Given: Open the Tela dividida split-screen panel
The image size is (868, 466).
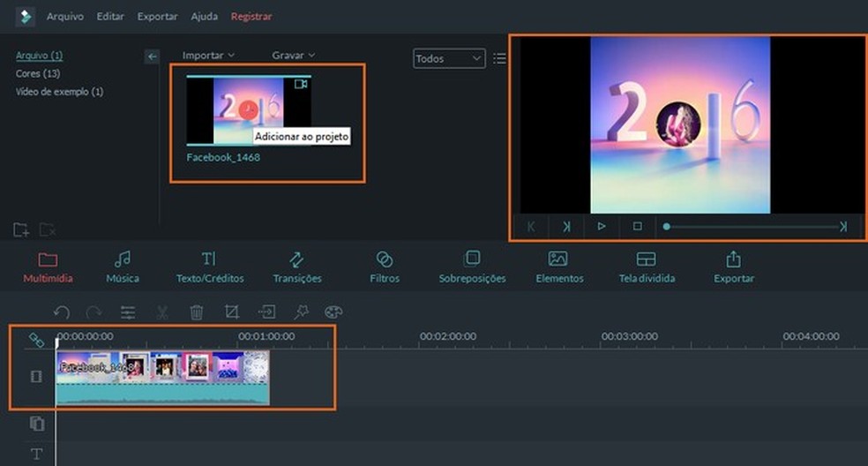Looking at the screenshot, I should [x=646, y=267].
